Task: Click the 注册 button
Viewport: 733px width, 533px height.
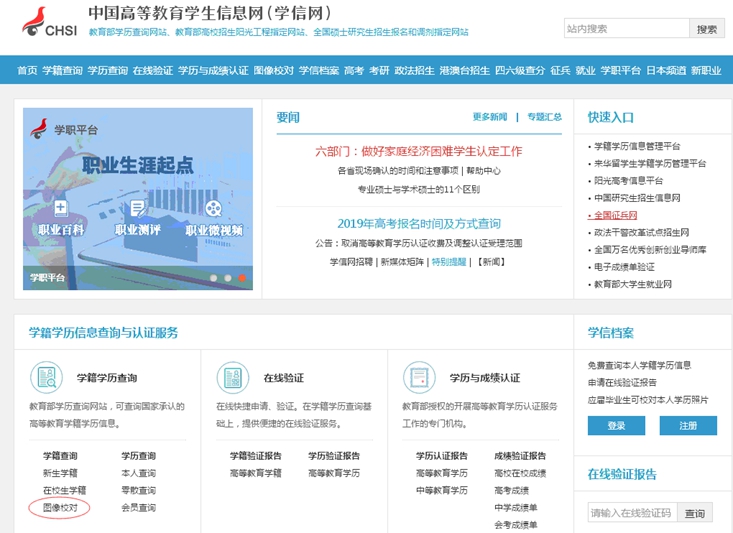Action: click(688, 425)
